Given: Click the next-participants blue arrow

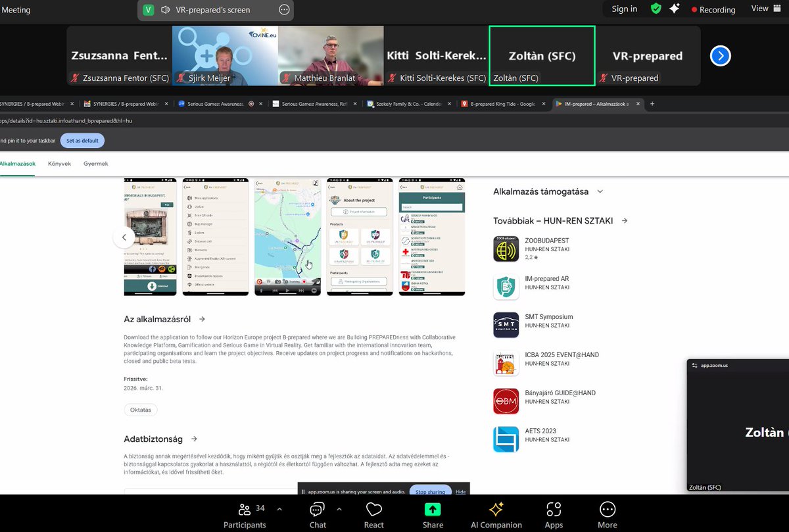Looking at the screenshot, I should tap(721, 56).
